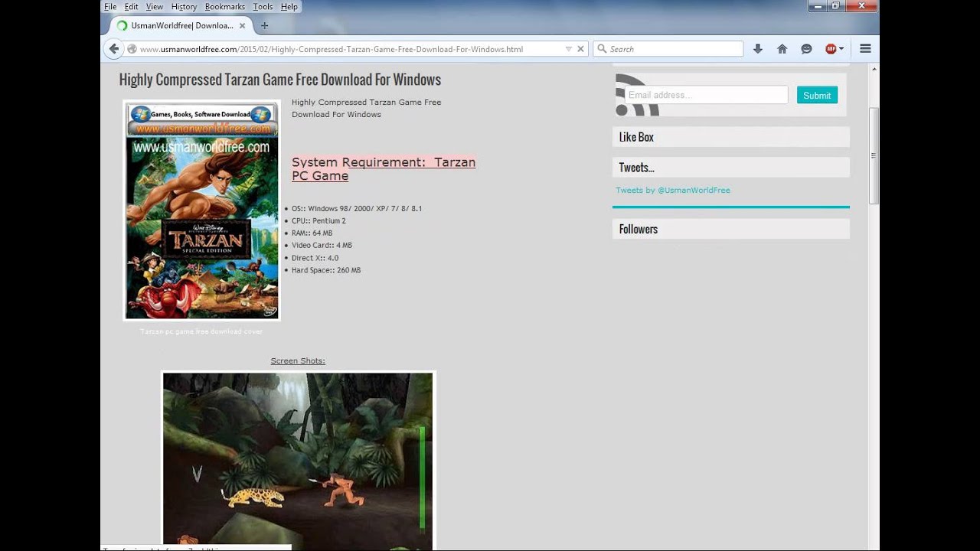980x551 pixels.
Task: Click the search magnifier icon
Action: point(602,49)
